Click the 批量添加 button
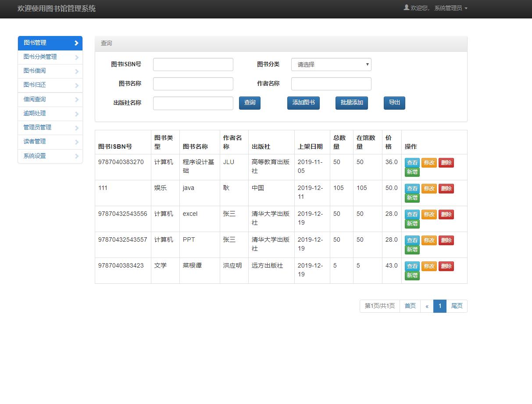 (x=351, y=103)
